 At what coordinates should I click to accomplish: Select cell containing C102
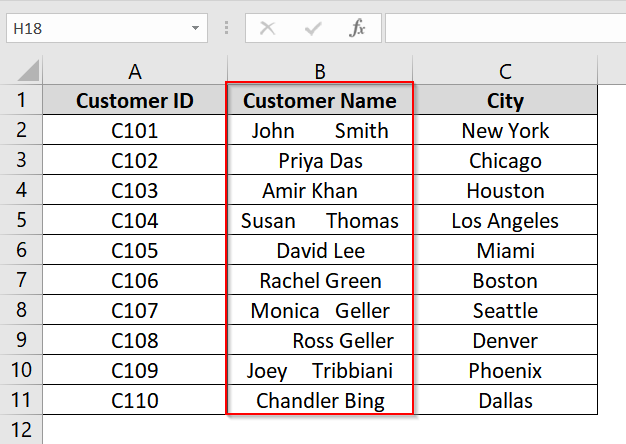click(135, 160)
